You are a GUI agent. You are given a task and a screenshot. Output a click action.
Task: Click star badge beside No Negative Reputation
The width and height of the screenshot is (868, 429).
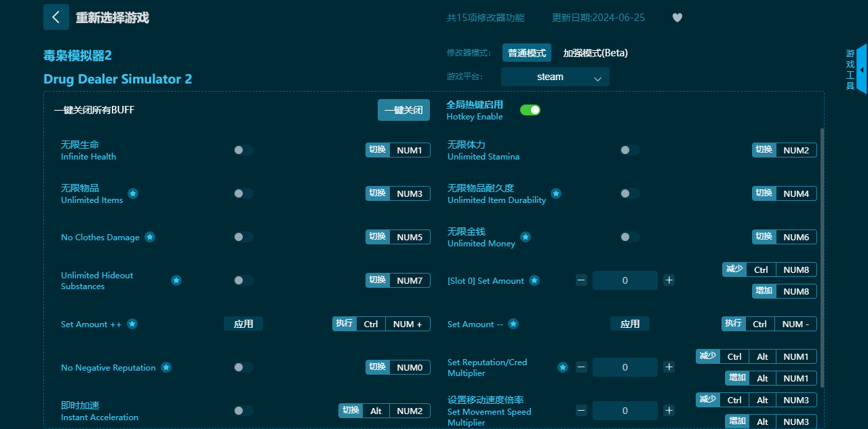(166, 367)
